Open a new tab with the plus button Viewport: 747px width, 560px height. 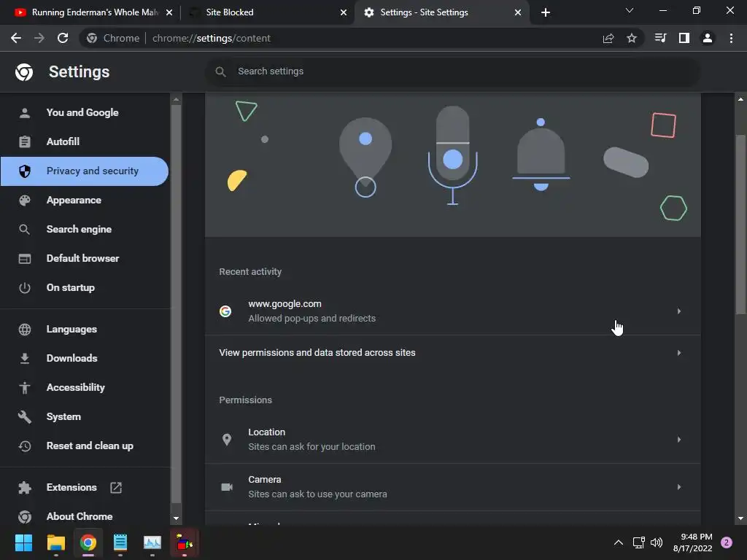click(546, 12)
